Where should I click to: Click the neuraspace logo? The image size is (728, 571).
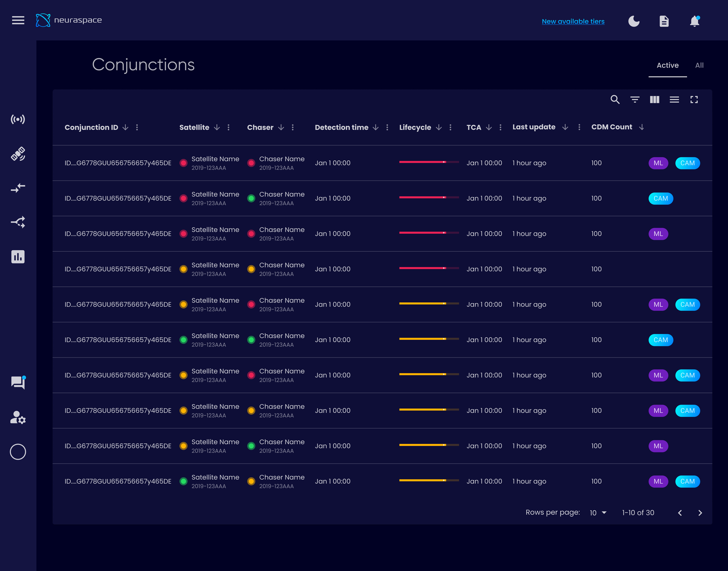(x=69, y=20)
